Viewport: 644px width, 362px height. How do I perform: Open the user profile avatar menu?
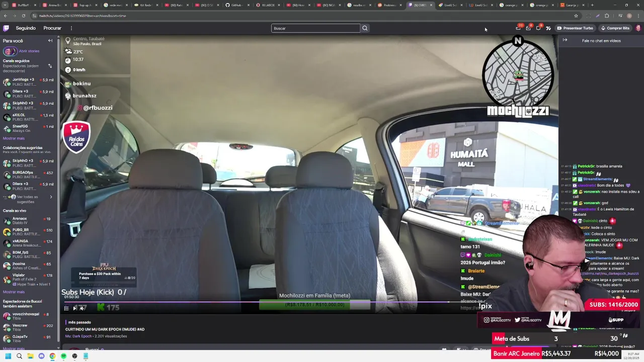[x=638, y=28]
